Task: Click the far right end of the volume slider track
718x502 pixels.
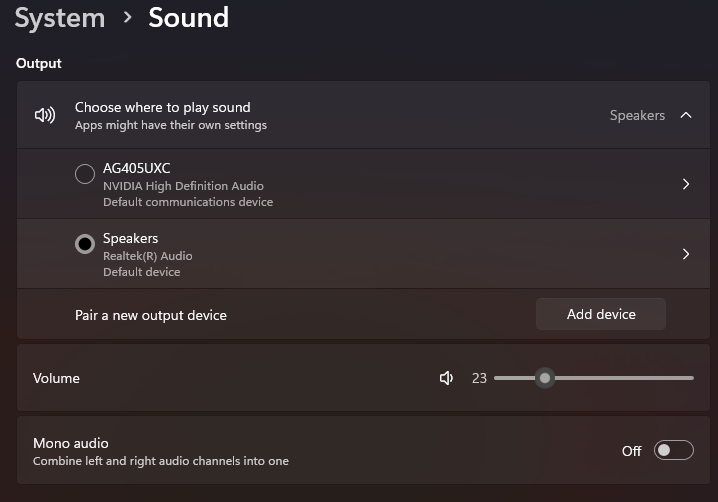Action: (692, 378)
